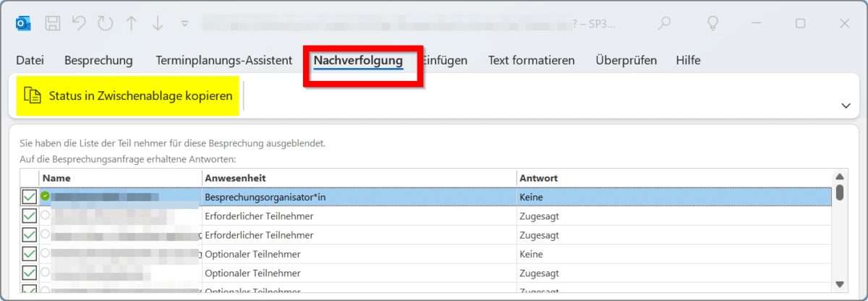Switch to the Überprüfen tab
The width and height of the screenshot is (868, 301).
tap(626, 61)
